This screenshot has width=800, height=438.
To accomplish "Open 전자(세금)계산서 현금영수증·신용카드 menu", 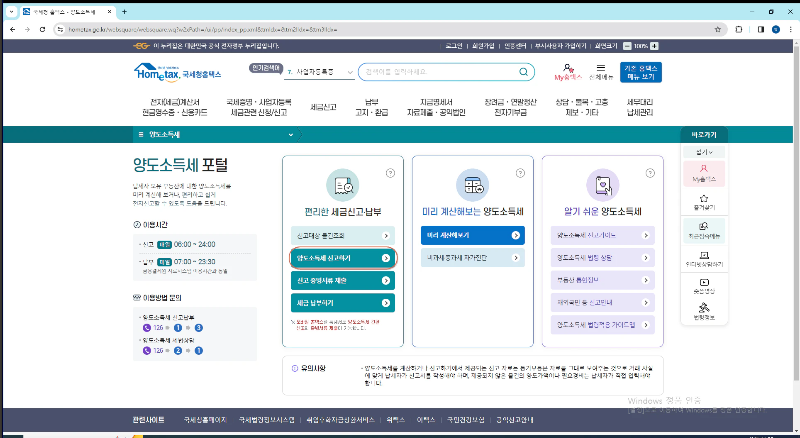I will (x=174, y=107).
